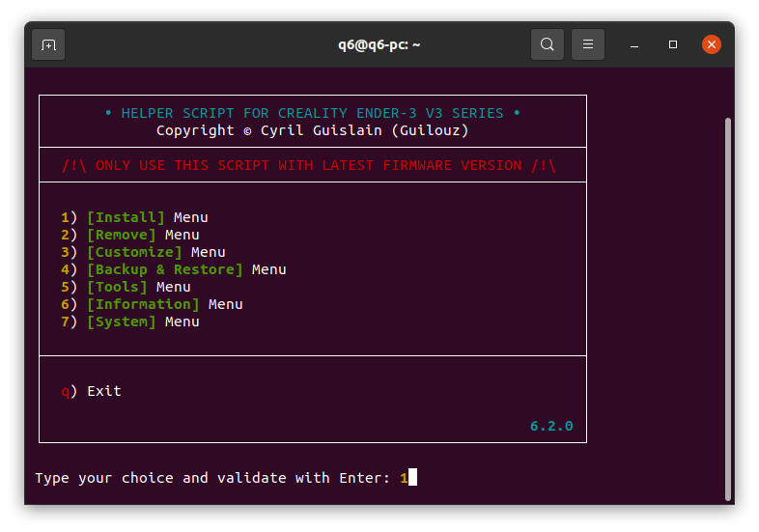Viewport: 759px width, 532px height.
Task: Click the Cyril Guislain copyright line
Action: click(312, 130)
